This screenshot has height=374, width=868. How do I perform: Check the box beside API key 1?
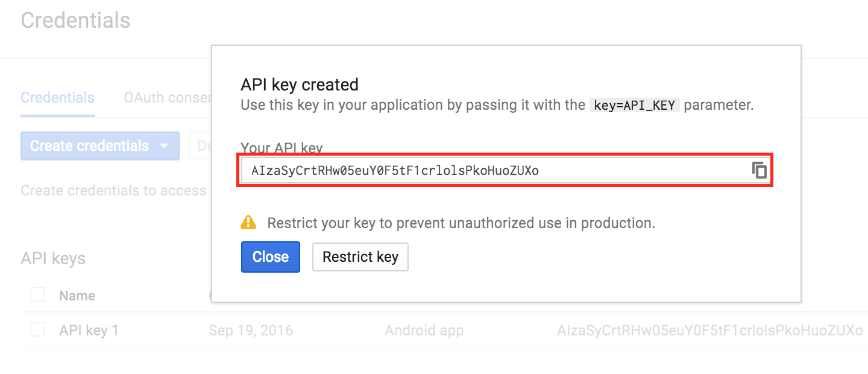click(x=37, y=330)
